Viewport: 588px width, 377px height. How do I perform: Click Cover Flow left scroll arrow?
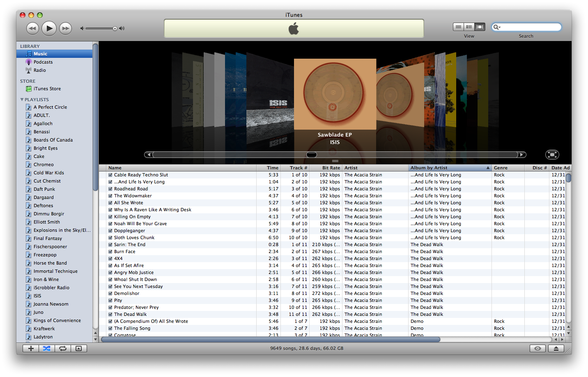tap(148, 155)
